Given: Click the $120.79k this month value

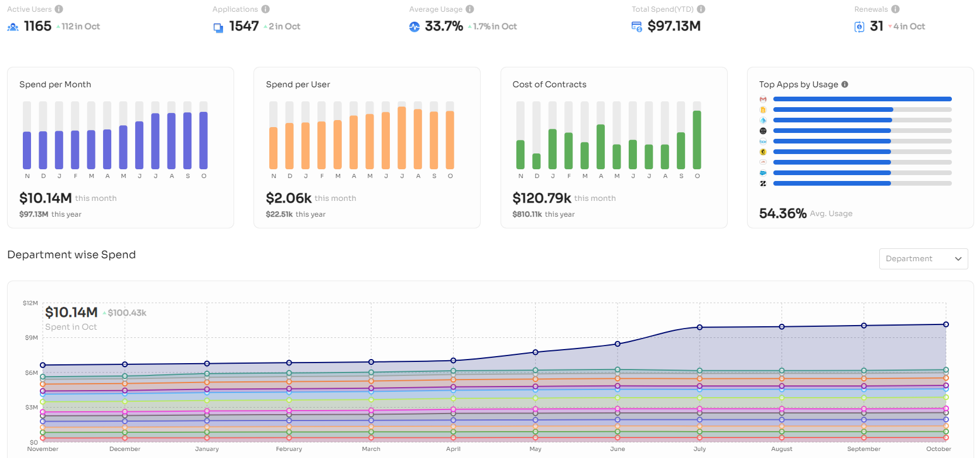Looking at the screenshot, I should (x=542, y=199).
